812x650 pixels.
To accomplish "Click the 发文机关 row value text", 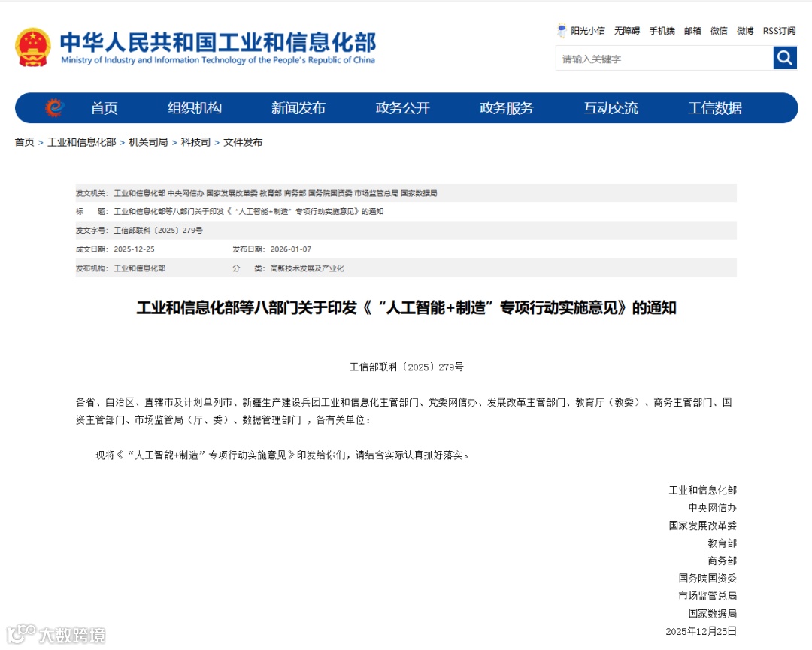I will pyautogui.click(x=275, y=193).
